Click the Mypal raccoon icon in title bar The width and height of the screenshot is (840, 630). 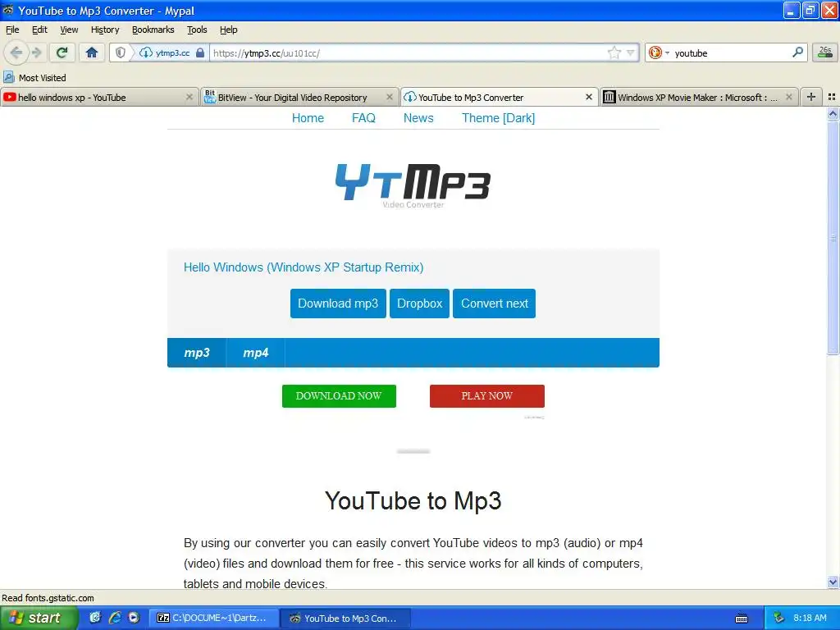[8, 10]
